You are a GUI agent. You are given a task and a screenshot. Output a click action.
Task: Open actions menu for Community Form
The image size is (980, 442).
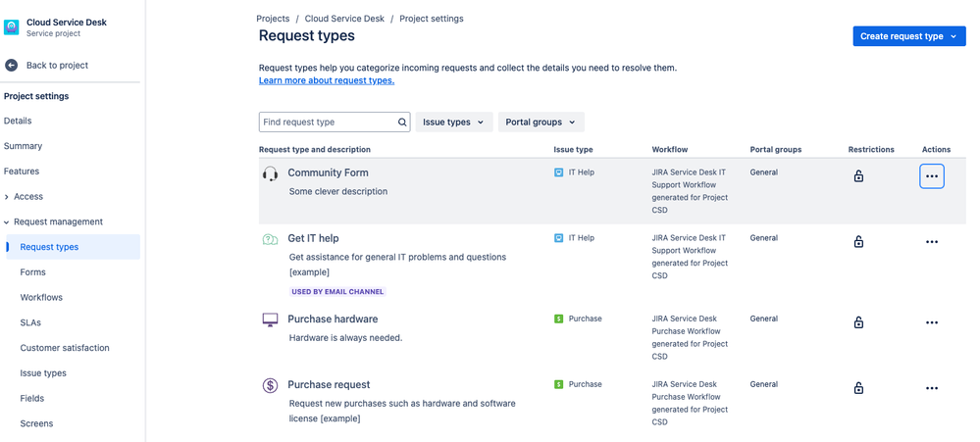[x=932, y=176]
